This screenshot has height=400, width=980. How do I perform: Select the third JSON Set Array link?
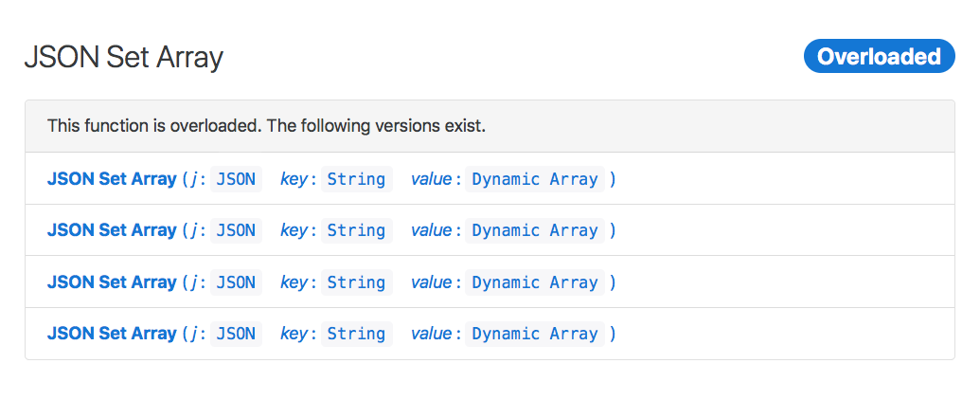coord(112,282)
